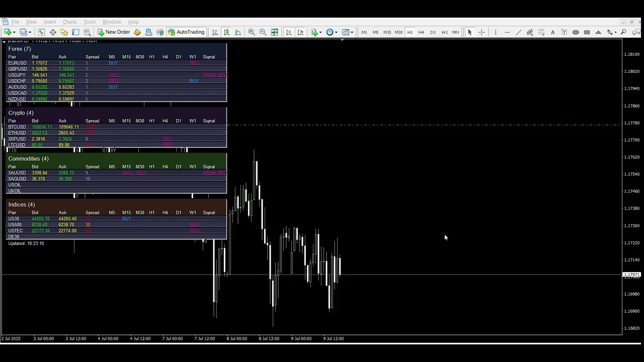Launch the Strategy Tester icon

(x=87, y=32)
